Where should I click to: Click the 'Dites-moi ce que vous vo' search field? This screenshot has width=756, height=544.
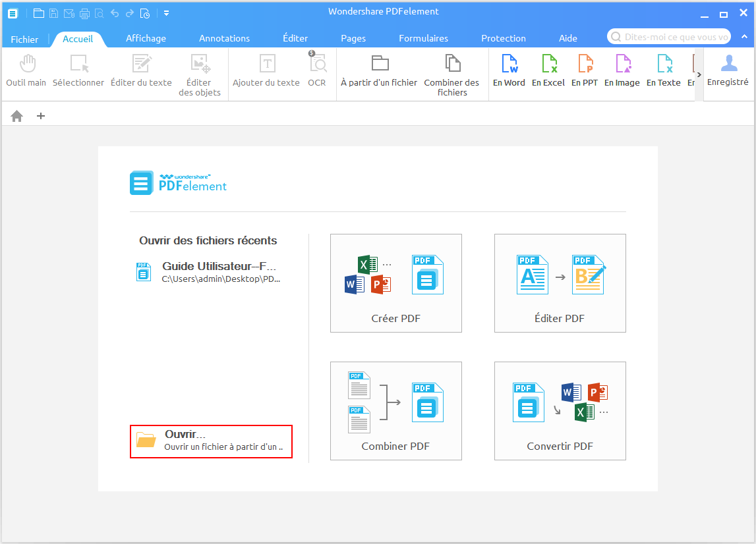pos(669,37)
